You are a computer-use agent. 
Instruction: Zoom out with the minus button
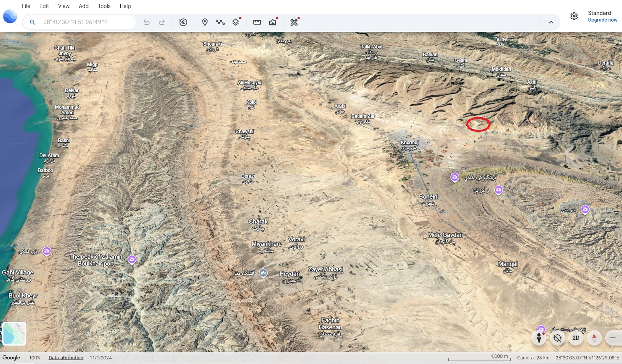(613, 338)
